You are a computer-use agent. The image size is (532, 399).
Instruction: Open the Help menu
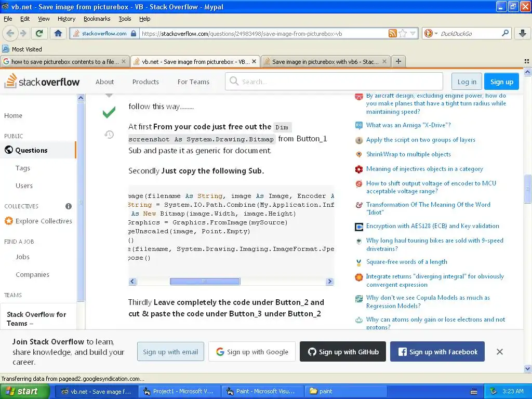[x=144, y=19]
